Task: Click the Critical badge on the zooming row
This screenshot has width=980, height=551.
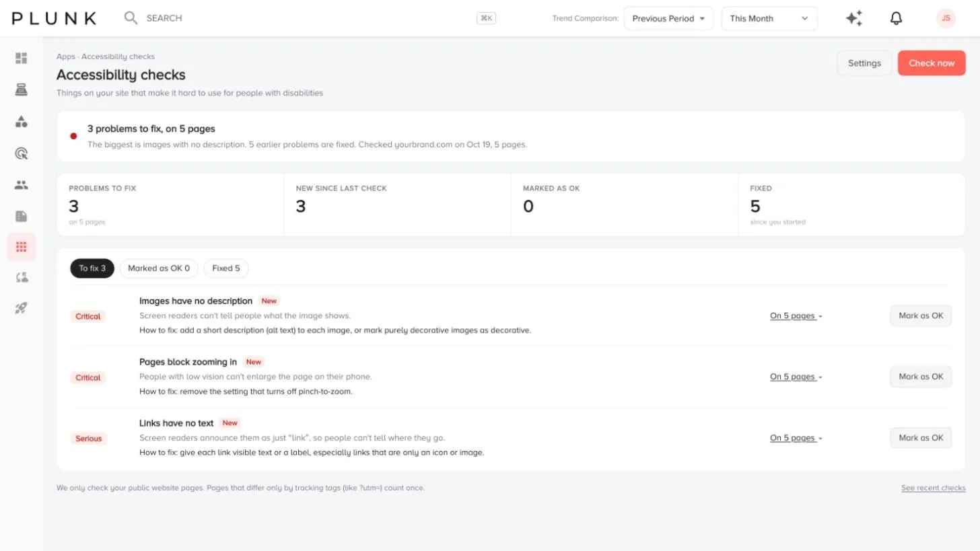Action: click(x=87, y=377)
